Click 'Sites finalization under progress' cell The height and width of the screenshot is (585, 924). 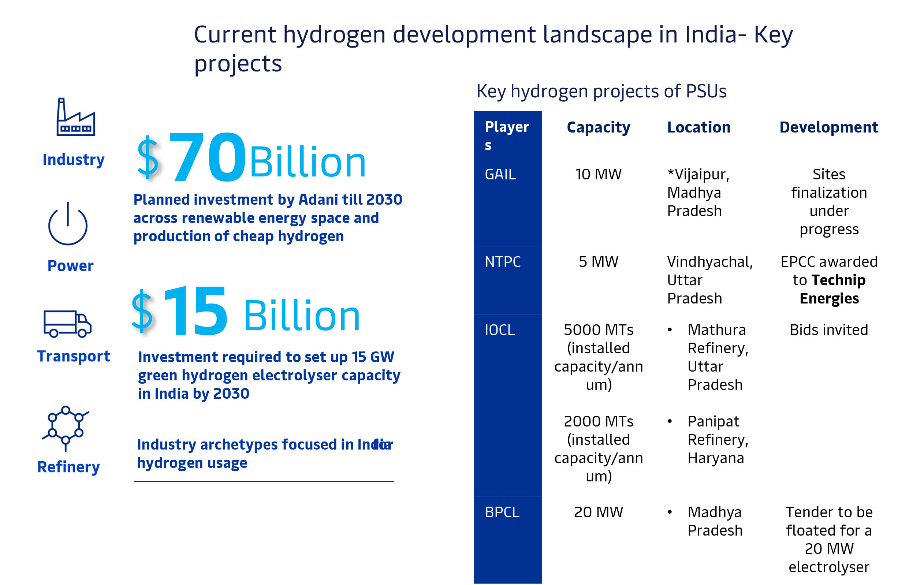click(x=829, y=202)
